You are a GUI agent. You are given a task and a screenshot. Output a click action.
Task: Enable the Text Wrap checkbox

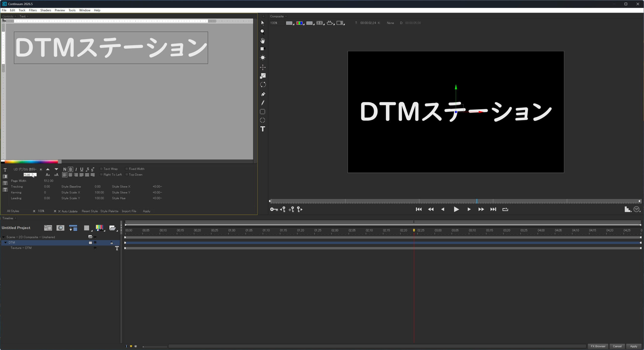tap(101, 169)
